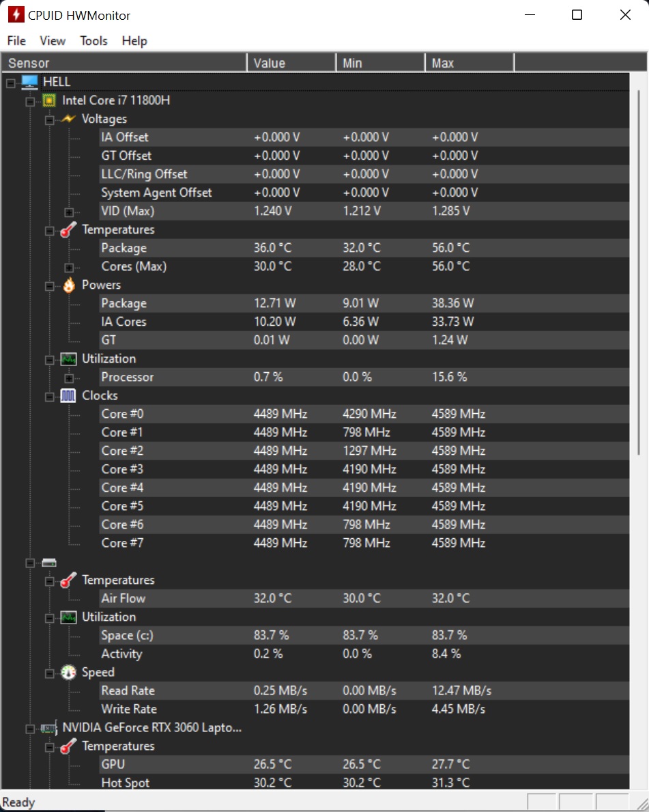Collapse the Intel Core i7 11800H node

[30, 102]
